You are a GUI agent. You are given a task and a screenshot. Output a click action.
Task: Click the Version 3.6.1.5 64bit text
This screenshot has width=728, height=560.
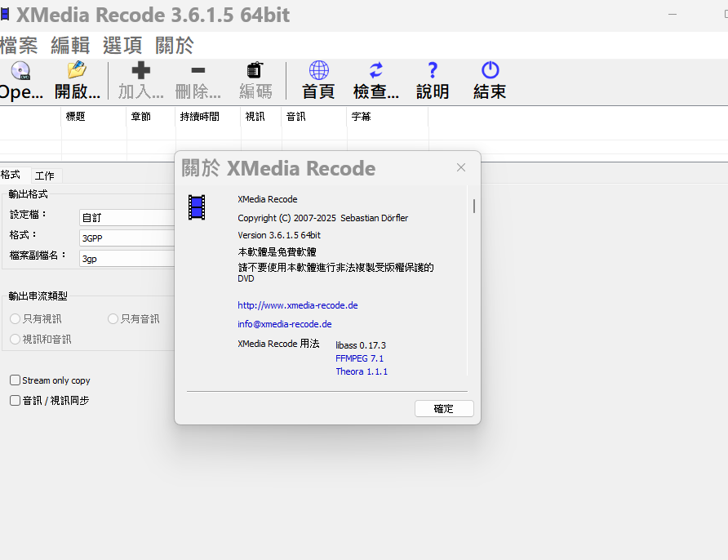tap(279, 235)
